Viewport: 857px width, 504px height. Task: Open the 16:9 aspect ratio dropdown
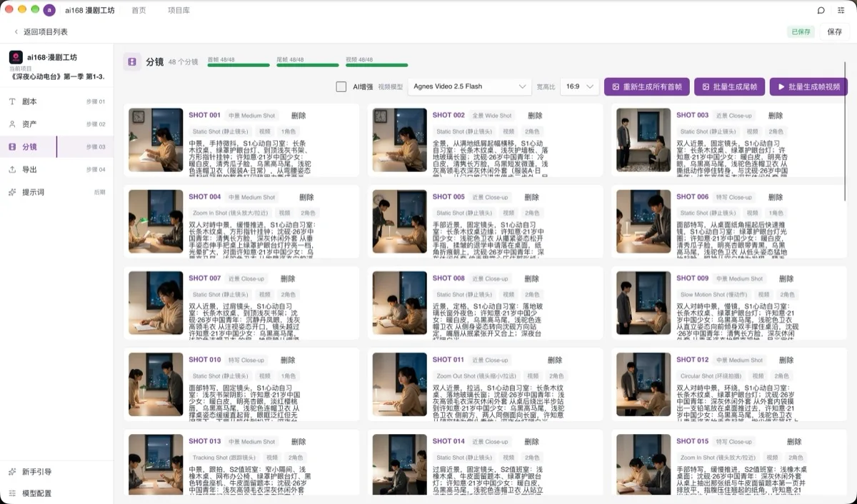tap(579, 86)
